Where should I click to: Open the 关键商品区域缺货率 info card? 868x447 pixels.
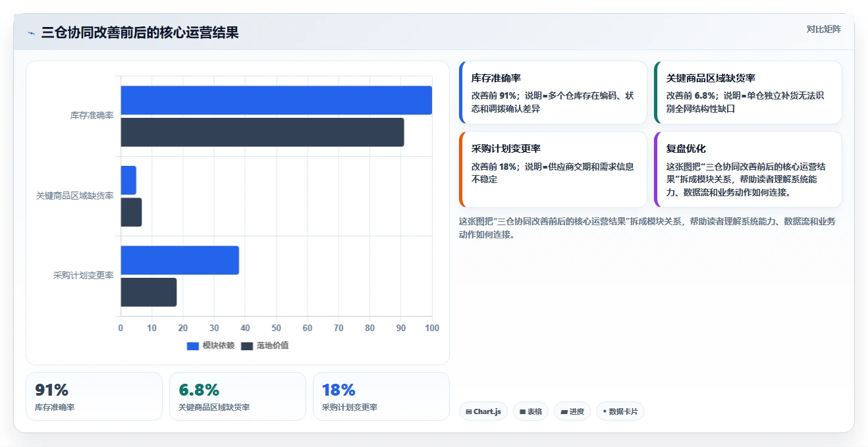747,92
